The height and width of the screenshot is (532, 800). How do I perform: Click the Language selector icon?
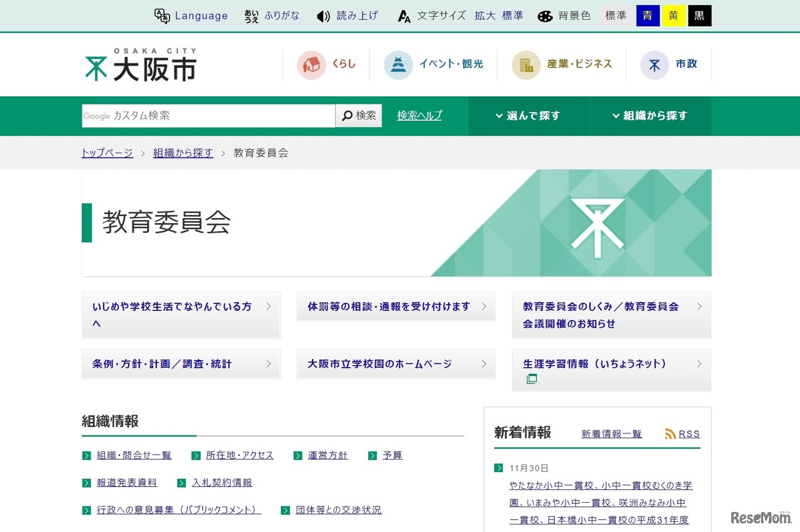click(x=162, y=16)
